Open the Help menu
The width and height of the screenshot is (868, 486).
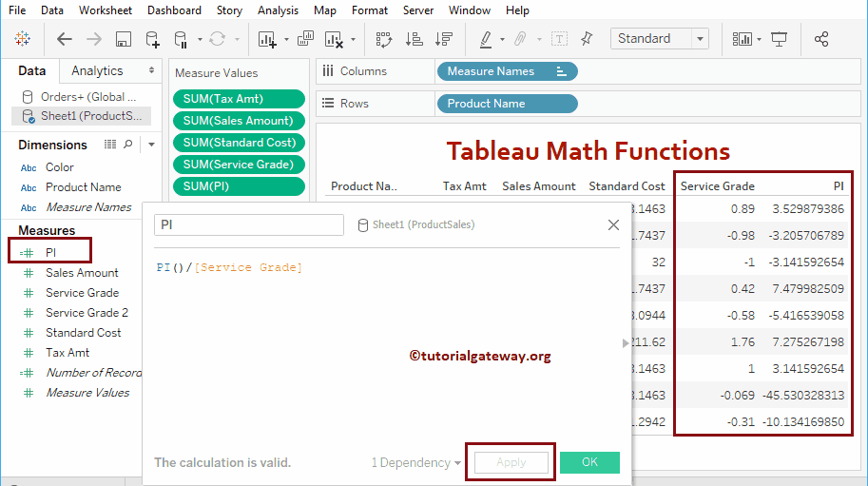[517, 10]
